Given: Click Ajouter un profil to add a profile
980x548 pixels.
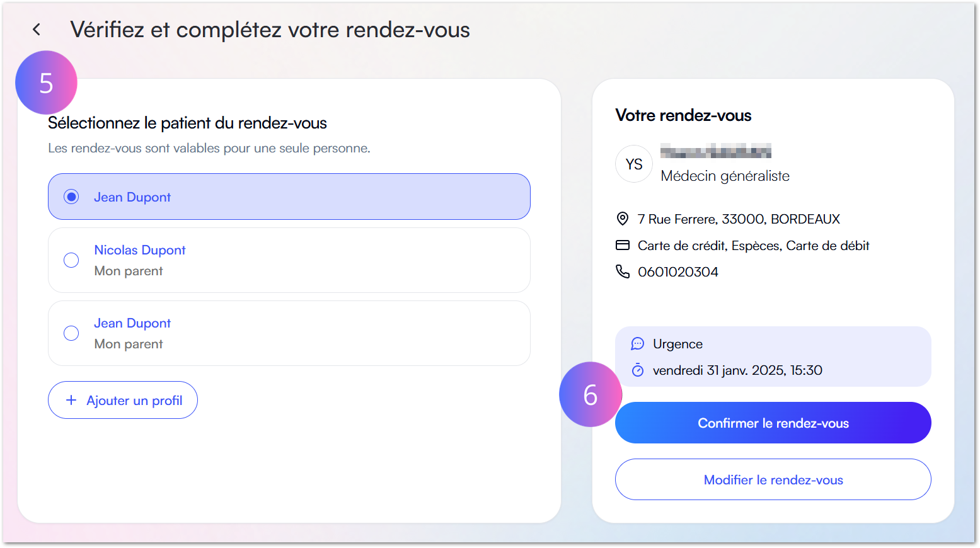Looking at the screenshot, I should 122,399.
